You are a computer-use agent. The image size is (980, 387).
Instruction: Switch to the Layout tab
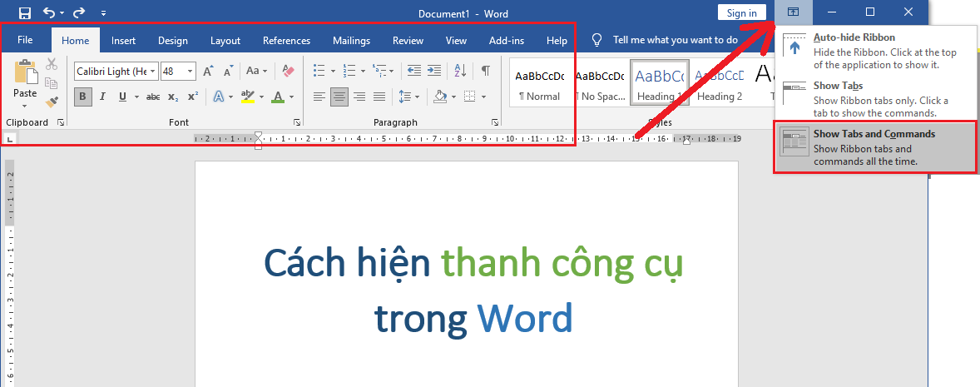[x=225, y=41]
